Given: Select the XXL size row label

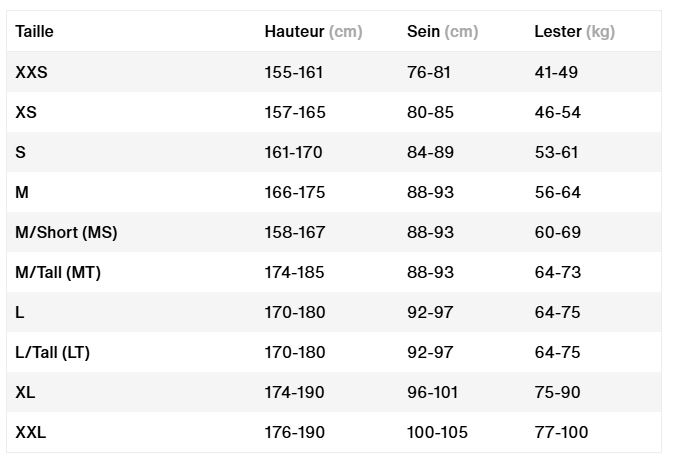Looking at the screenshot, I should point(30,432).
